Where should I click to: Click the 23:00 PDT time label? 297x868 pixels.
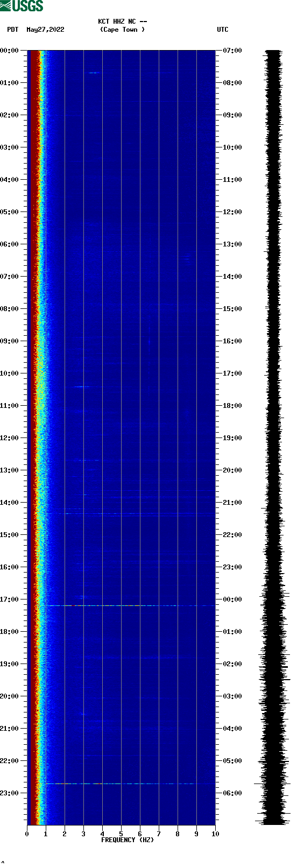click(10, 793)
